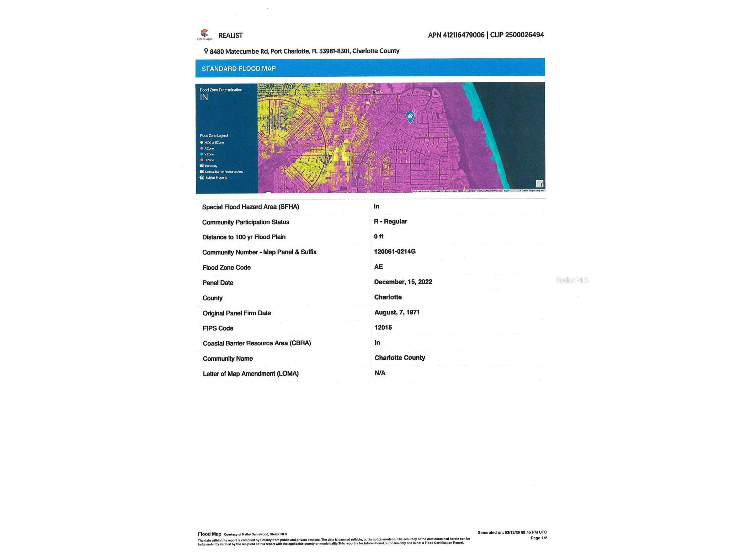
Task: Click the Standard Flood Map header bar
Action: click(x=370, y=68)
